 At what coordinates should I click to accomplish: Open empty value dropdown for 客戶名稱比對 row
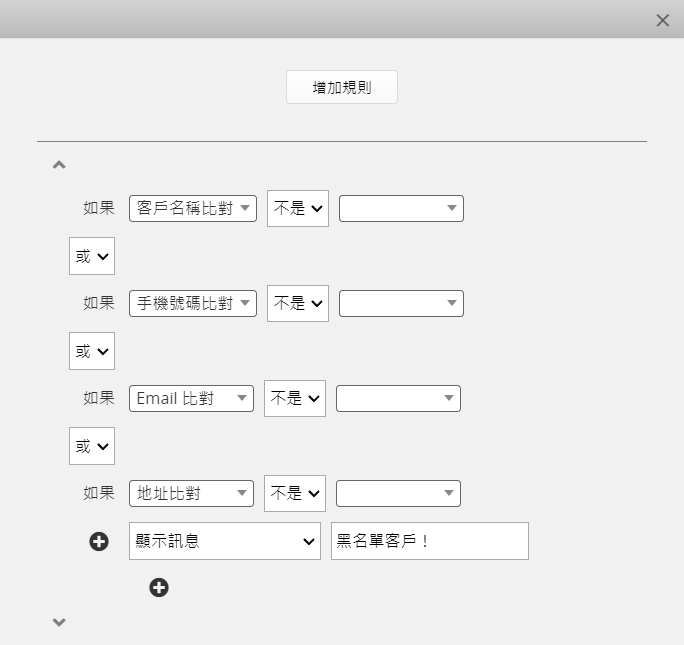pyautogui.click(x=401, y=208)
